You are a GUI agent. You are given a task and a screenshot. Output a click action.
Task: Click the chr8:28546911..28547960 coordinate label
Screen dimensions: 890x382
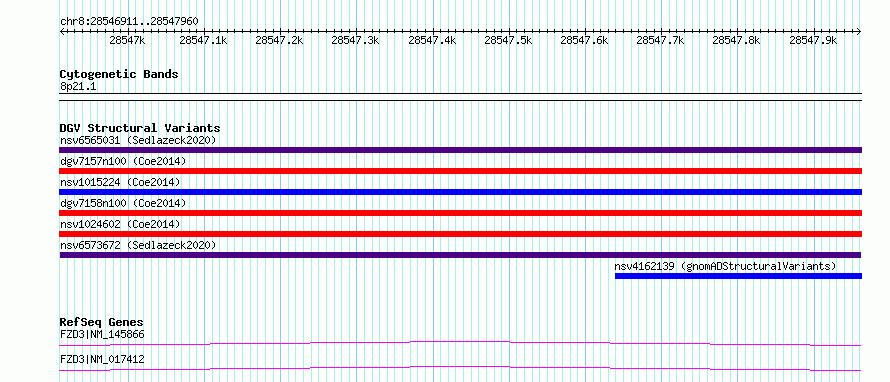click(129, 22)
